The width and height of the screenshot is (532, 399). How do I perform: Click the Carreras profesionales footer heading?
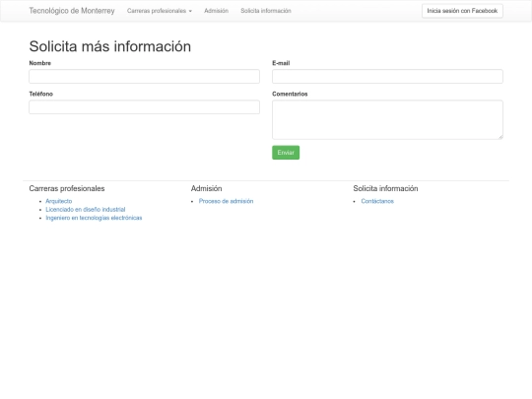[x=67, y=188]
